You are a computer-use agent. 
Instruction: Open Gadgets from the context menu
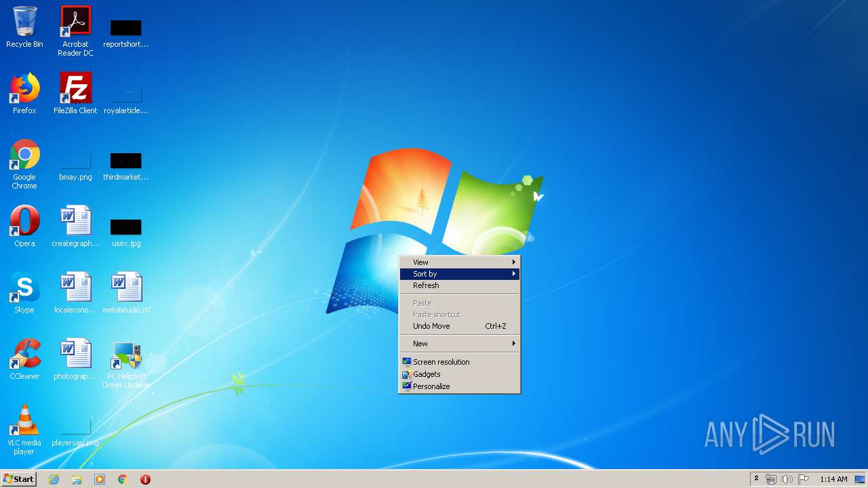tap(460, 374)
